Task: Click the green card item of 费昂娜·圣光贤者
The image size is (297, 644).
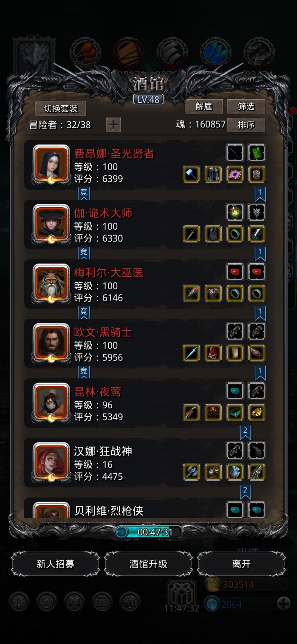Action: pos(257,152)
